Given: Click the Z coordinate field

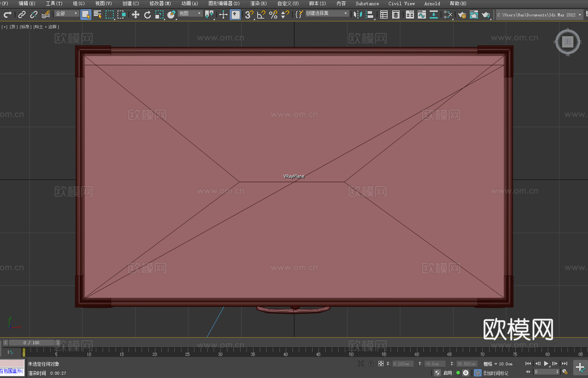Looking at the screenshot, I should point(467,364).
